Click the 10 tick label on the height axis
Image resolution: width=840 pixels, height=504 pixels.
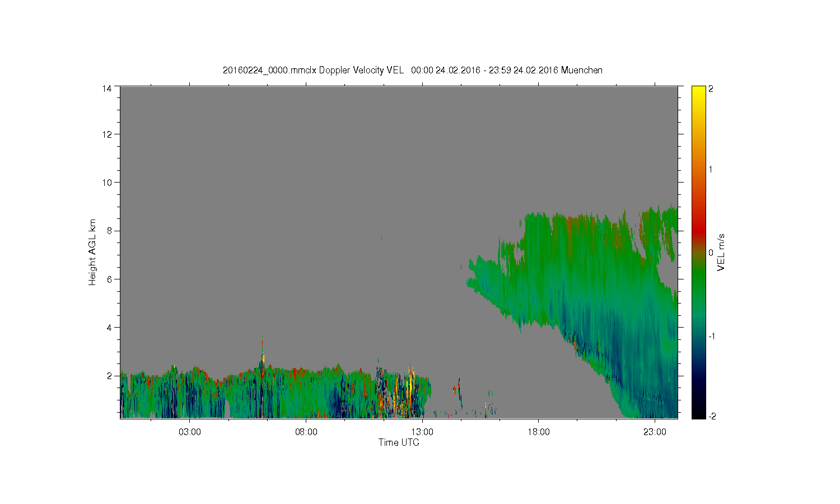click(x=107, y=182)
